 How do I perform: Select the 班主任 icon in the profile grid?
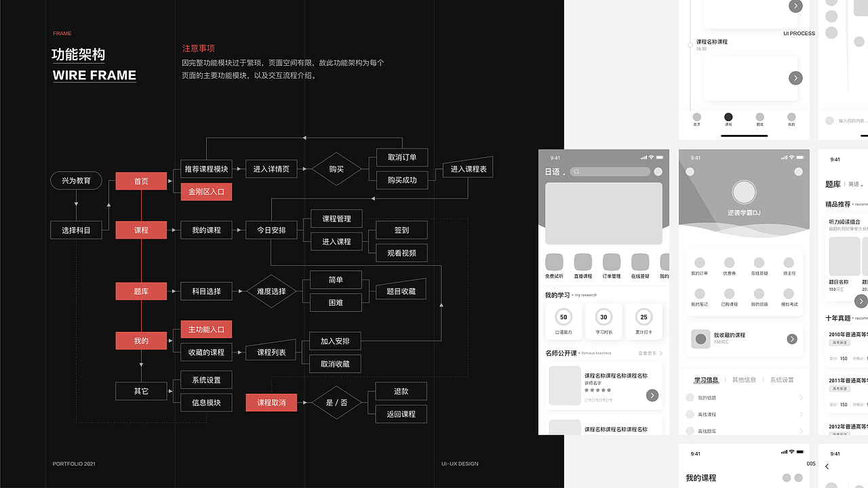tap(788, 261)
